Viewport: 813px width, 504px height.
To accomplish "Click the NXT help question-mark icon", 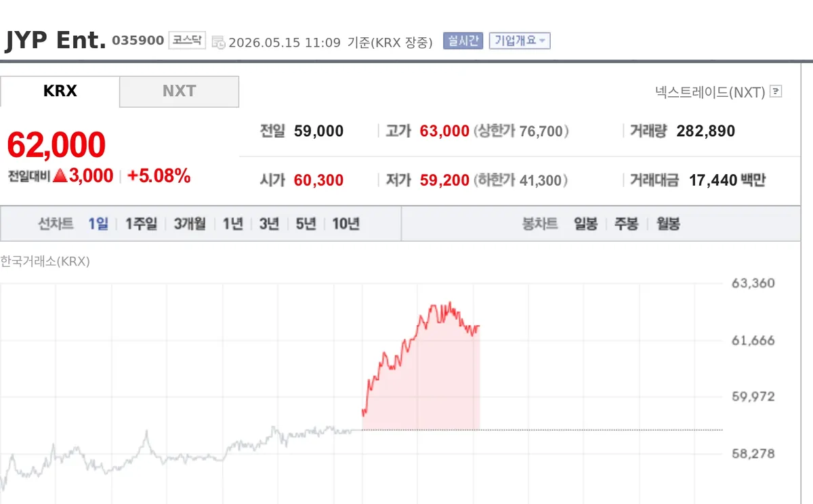I will (x=776, y=91).
